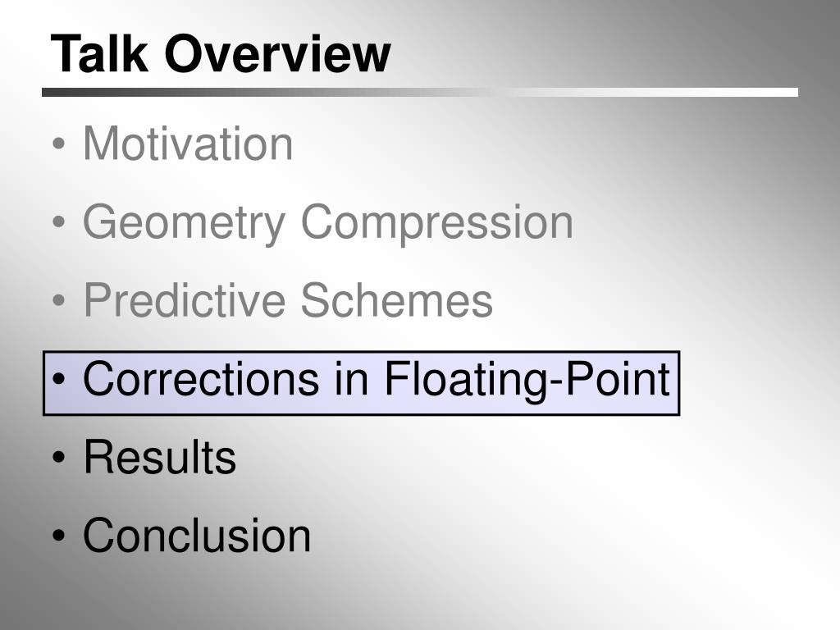The width and height of the screenshot is (840, 630).
Task: Click the "Talk Overview" slide title
Action: pos(220,53)
